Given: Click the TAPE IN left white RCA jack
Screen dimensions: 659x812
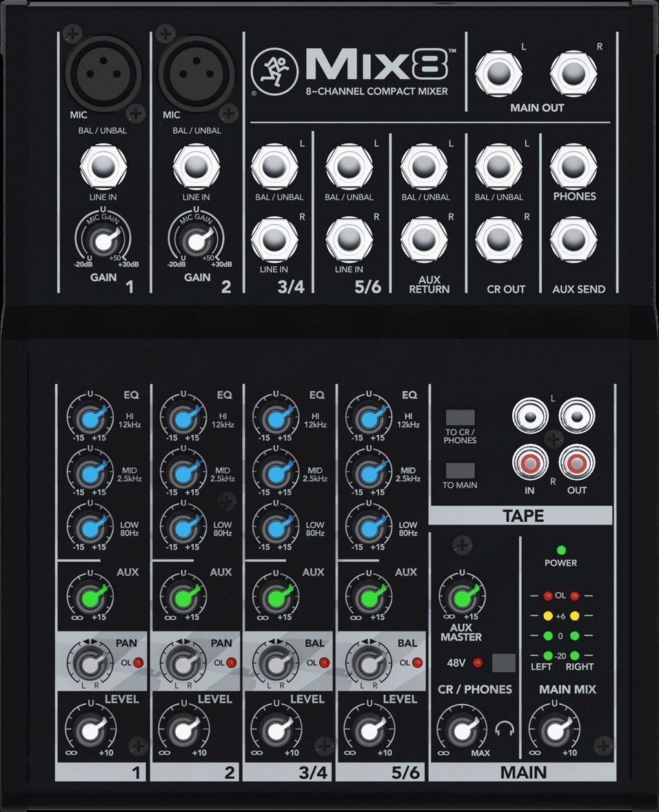Looking at the screenshot, I should point(530,416).
